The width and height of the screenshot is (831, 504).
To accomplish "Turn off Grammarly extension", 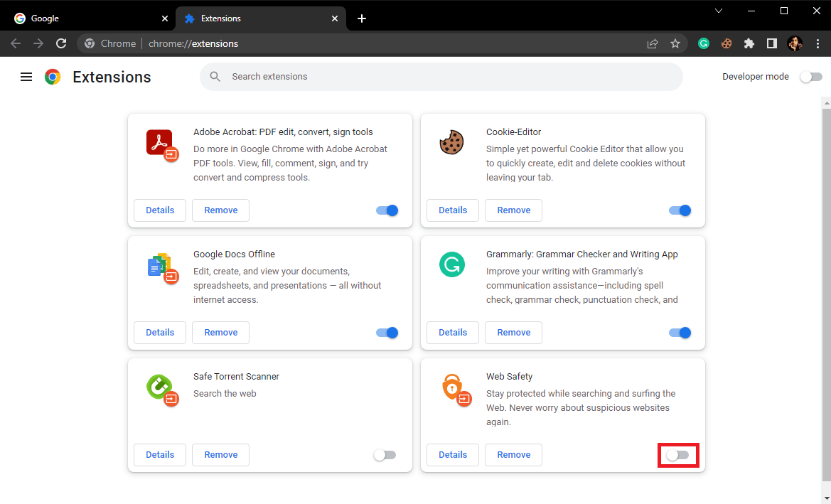I will click(x=680, y=333).
